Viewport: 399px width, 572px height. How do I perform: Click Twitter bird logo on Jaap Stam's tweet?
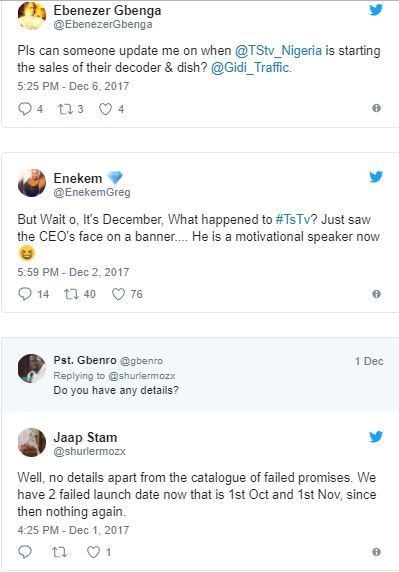[376, 436]
